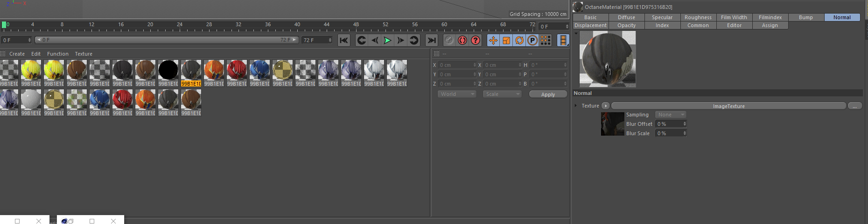The image size is (868, 224).
Task: Open the ImageTexture shader bar
Action: click(728, 106)
